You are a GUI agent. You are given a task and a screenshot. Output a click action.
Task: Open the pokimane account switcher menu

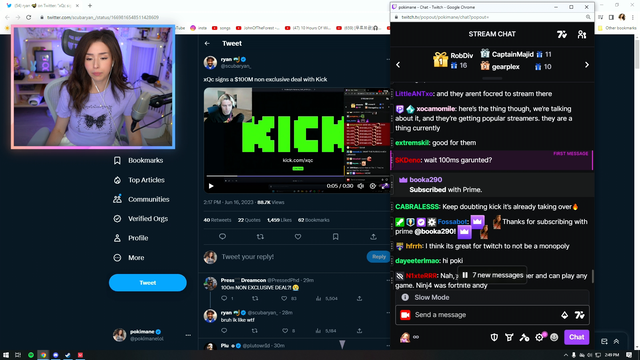point(152,335)
